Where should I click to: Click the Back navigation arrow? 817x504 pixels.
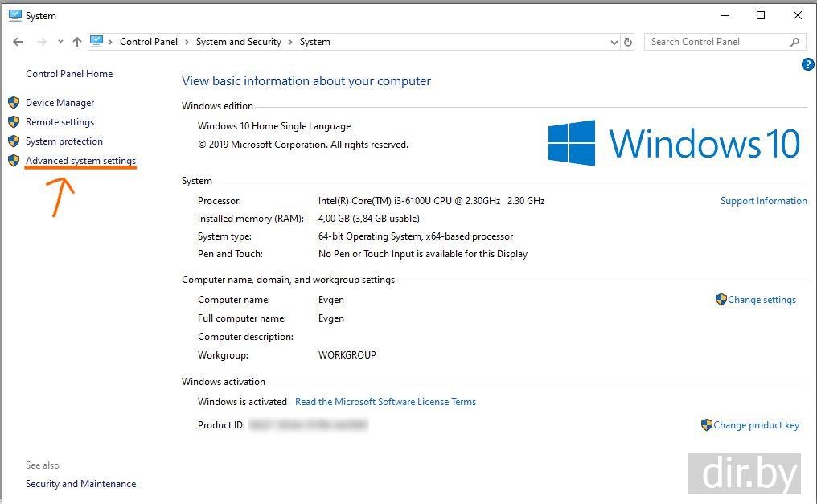click(18, 42)
